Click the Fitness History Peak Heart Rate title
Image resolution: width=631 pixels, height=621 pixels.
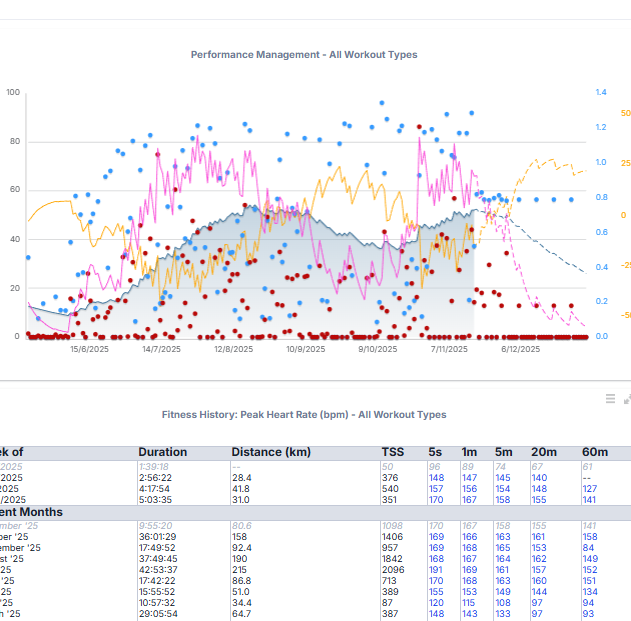pyautogui.click(x=304, y=414)
